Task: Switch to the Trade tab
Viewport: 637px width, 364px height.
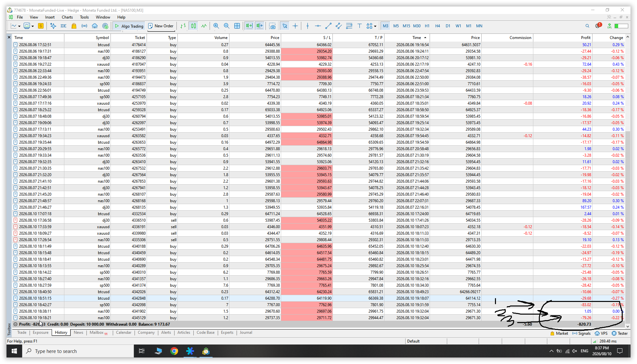Action: click(x=22, y=332)
